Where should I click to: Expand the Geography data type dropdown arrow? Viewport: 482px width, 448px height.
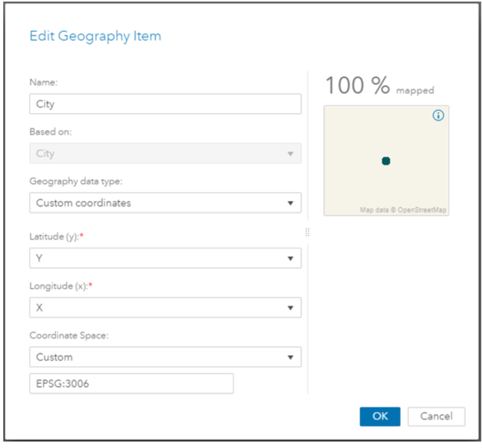coord(290,203)
